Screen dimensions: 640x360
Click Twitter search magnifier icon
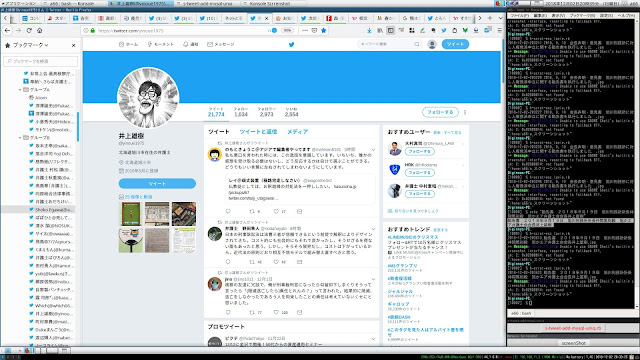417,44
